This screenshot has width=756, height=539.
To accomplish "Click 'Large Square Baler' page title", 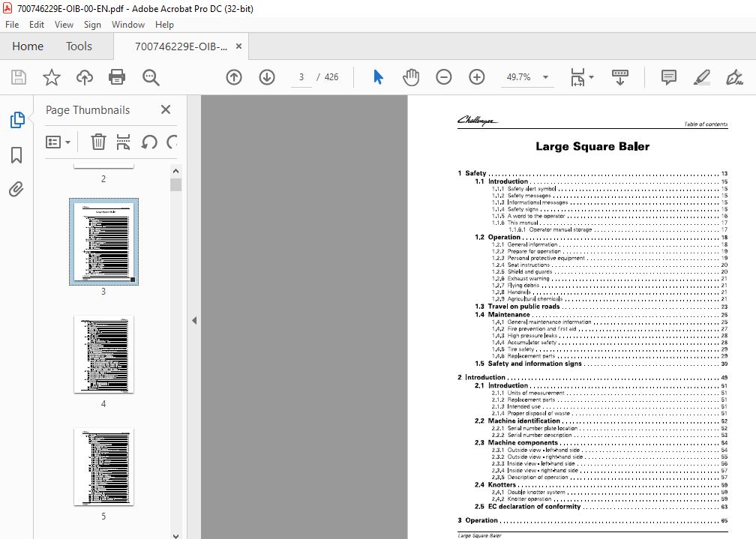I will click(592, 147).
